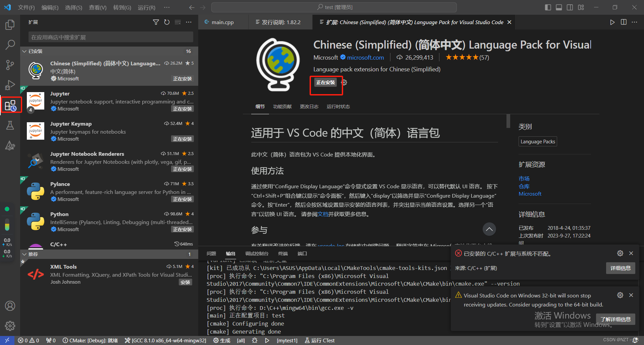Open the Search view in activity bar
644x345 pixels.
(10, 45)
